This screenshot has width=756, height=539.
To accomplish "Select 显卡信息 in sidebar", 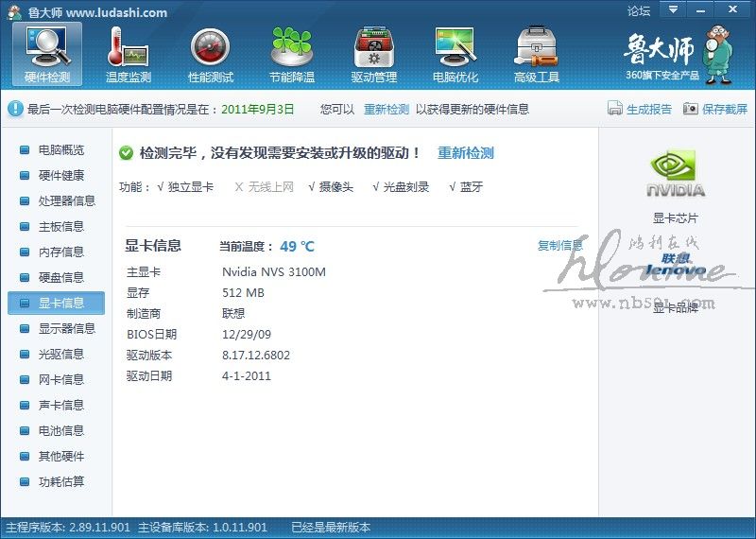I will pyautogui.click(x=56, y=303).
